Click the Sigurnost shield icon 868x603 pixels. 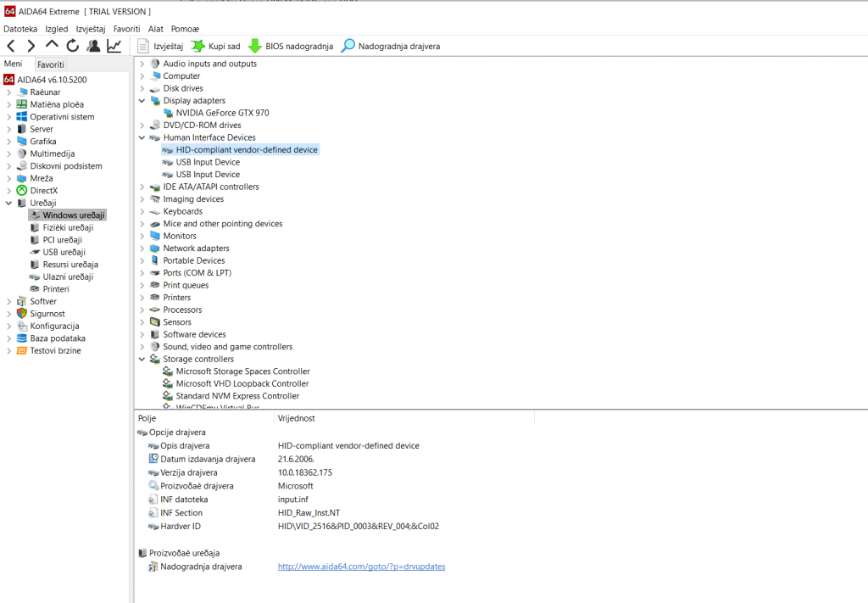tap(21, 314)
